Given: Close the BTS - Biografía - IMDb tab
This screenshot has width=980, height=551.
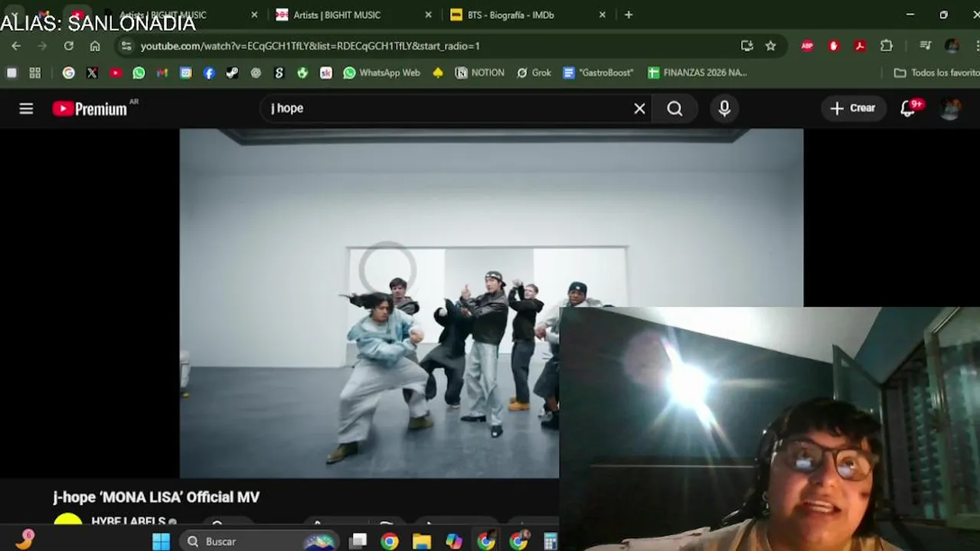Looking at the screenshot, I should 603,15.
